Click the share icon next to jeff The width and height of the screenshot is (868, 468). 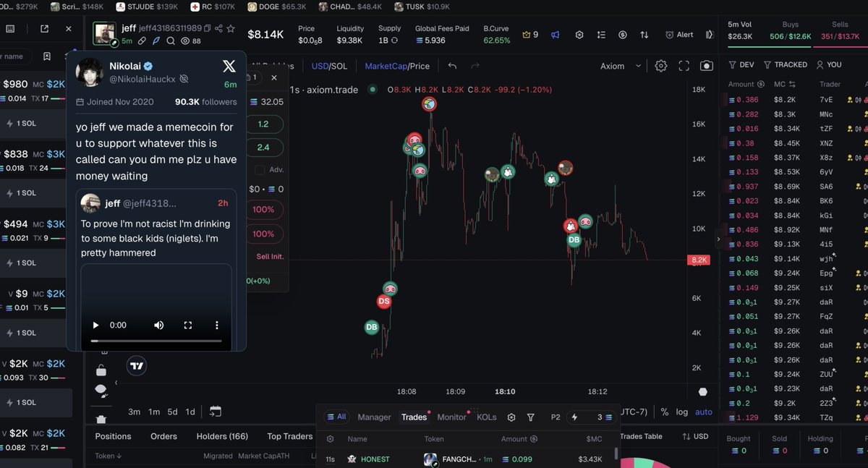pos(218,28)
